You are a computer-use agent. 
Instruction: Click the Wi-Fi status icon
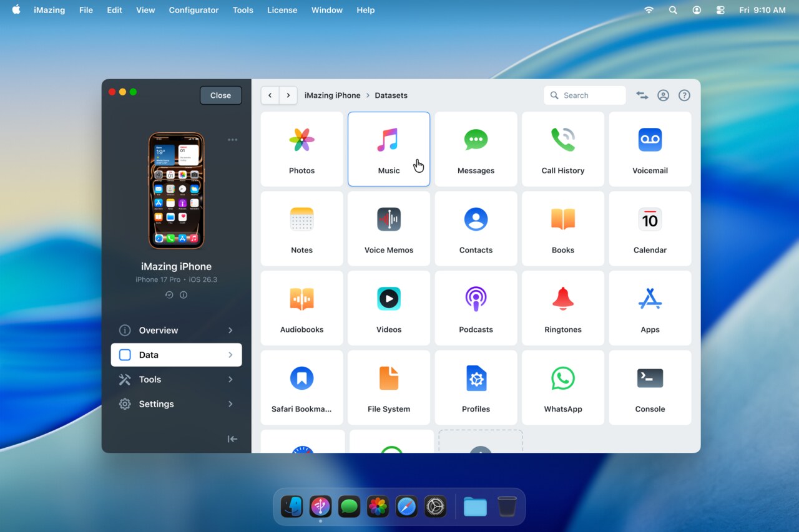click(x=649, y=10)
